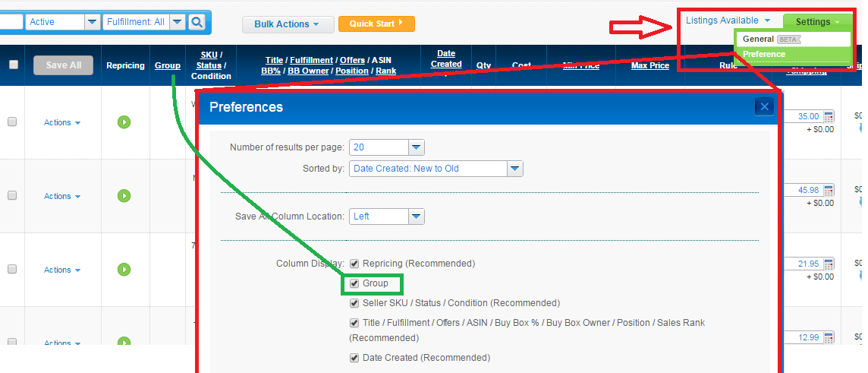Expand Actions menu on third row
Image resolution: width=868 pixels, height=373 pixels.
point(62,270)
